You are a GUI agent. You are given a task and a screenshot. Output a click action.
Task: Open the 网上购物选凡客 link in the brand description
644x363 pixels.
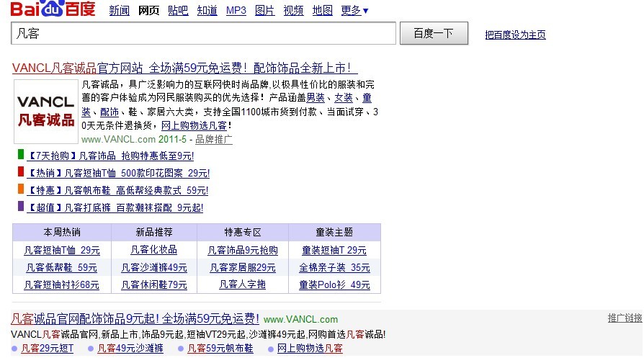tap(194, 125)
